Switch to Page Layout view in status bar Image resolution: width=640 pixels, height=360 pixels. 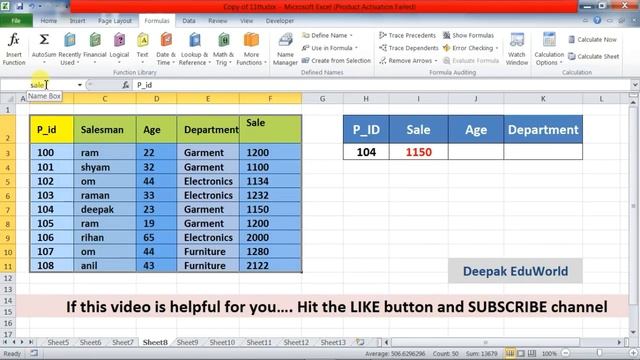[521, 353]
